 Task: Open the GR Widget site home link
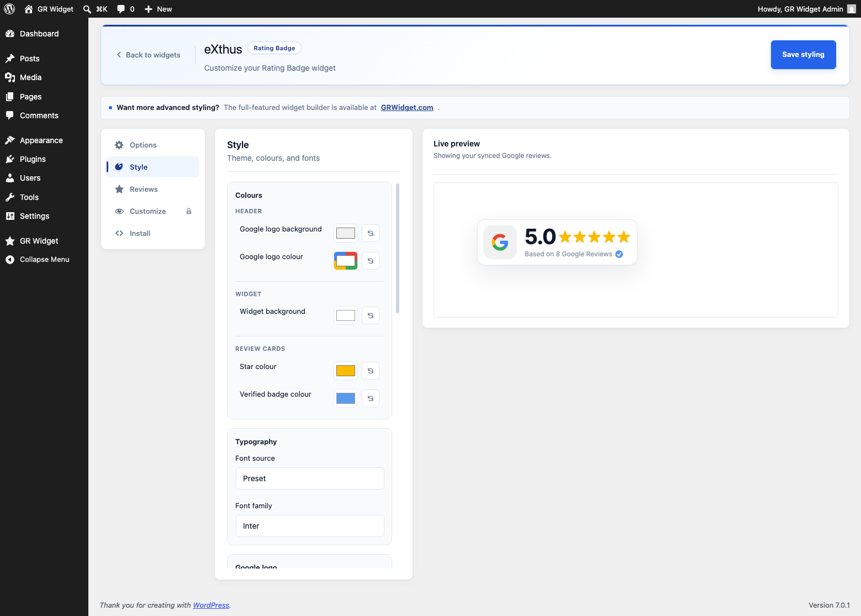pos(49,9)
